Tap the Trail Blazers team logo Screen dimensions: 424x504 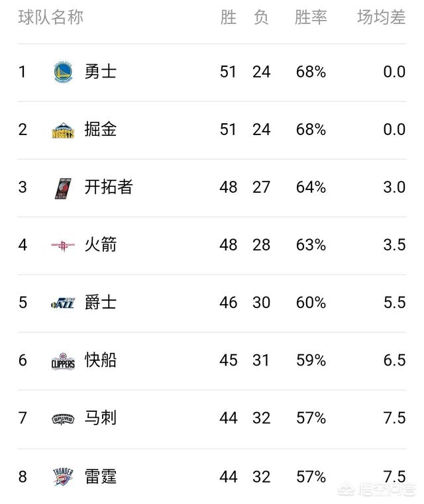point(63,188)
